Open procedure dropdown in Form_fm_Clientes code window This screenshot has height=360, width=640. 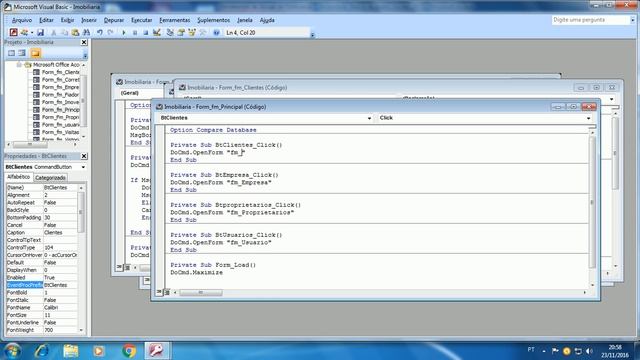(611, 99)
